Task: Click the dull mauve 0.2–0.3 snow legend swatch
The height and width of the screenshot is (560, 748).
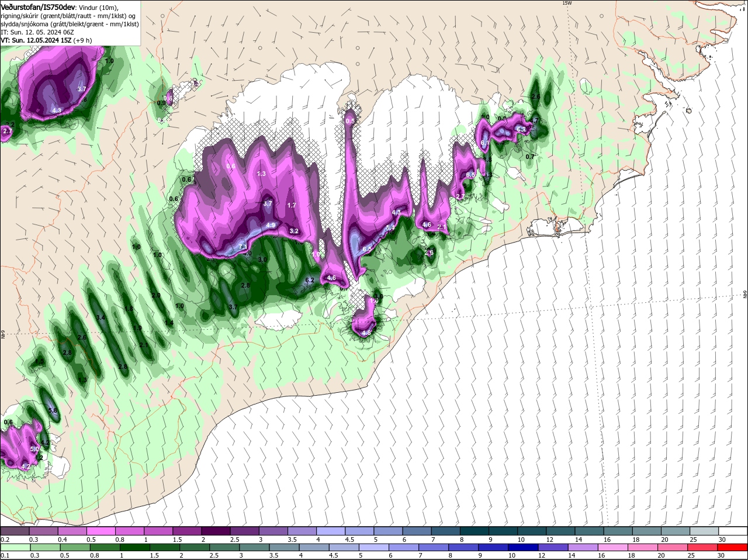Action: click(x=15, y=531)
